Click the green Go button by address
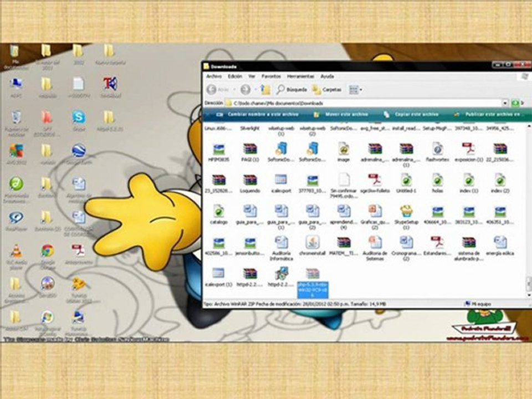This screenshot has height=399, width=532. coord(515,103)
